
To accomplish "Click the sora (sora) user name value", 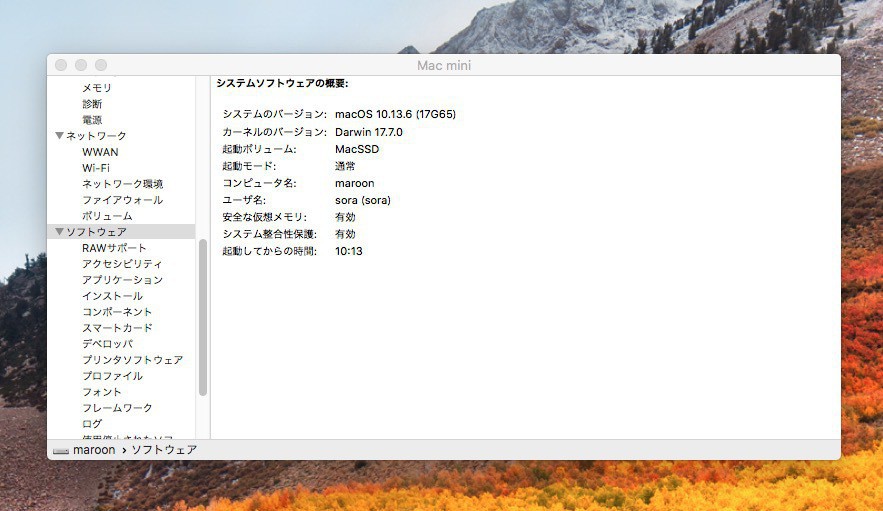I will click(x=363, y=200).
